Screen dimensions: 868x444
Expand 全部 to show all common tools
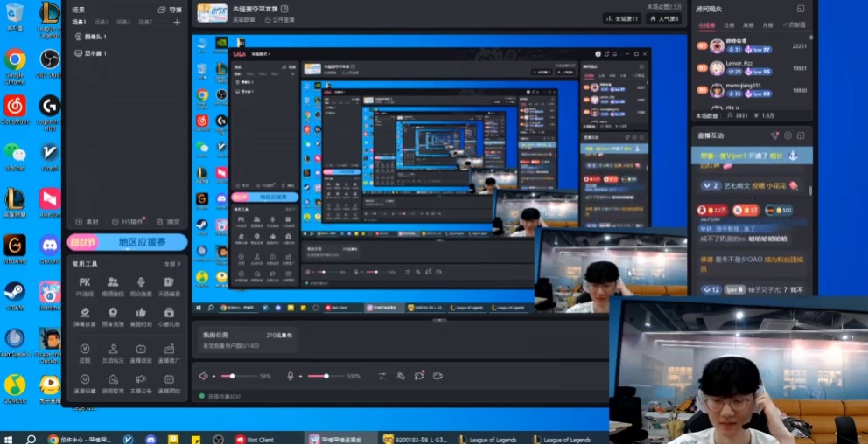click(x=172, y=263)
